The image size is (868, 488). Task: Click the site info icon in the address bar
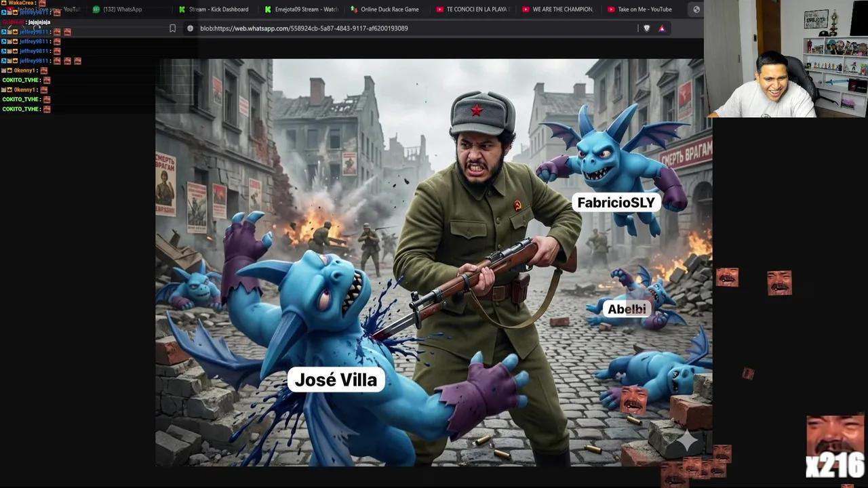191,28
